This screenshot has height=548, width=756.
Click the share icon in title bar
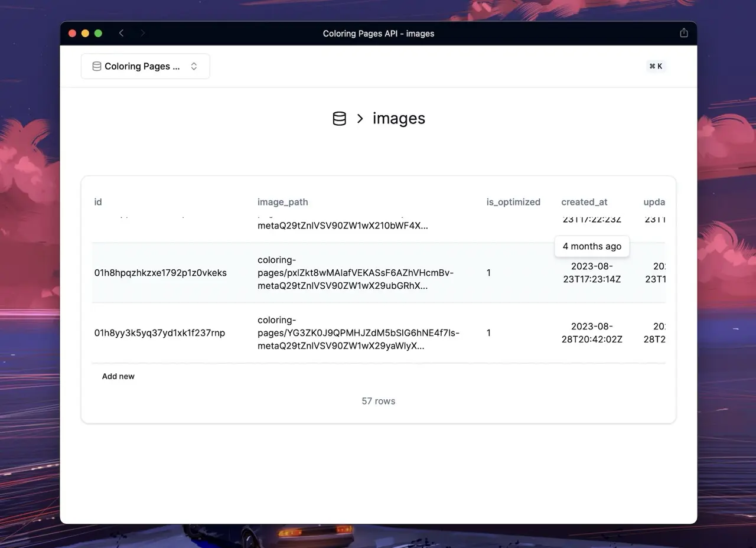(683, 33)
